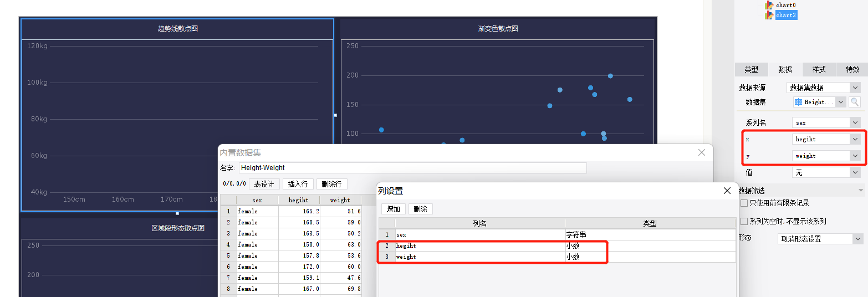Select row number 4 in data table
Viewport: 868px width, 297px height.
pyautogui.click(x=228, y=244)
